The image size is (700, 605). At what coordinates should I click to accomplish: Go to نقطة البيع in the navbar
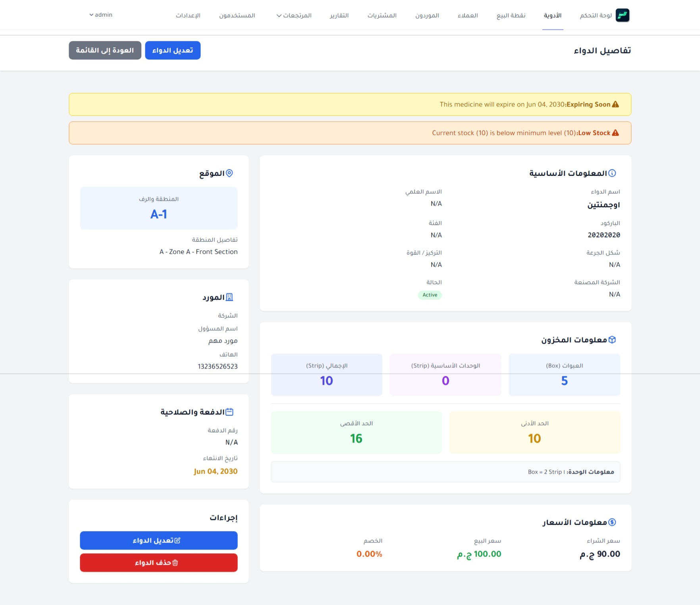pyautogui.click(x=511, y=15)
